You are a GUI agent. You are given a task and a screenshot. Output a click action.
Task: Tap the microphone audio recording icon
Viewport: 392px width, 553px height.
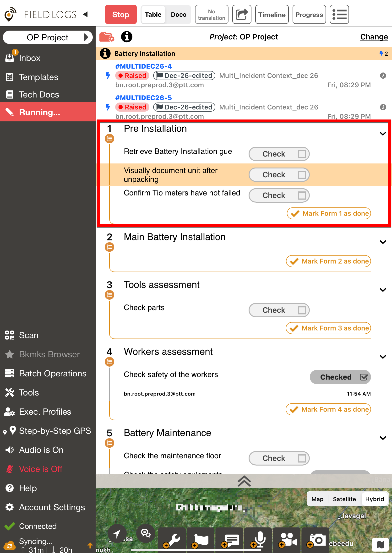[x=259, y=539]
